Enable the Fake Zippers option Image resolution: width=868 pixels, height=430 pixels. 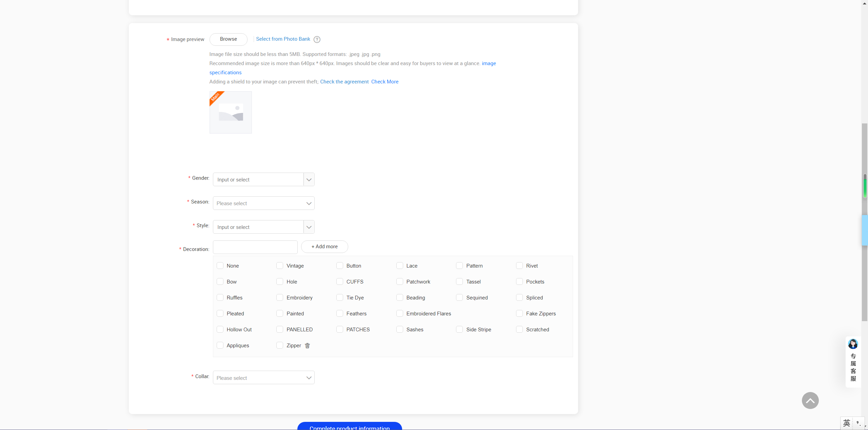[519, 313]
